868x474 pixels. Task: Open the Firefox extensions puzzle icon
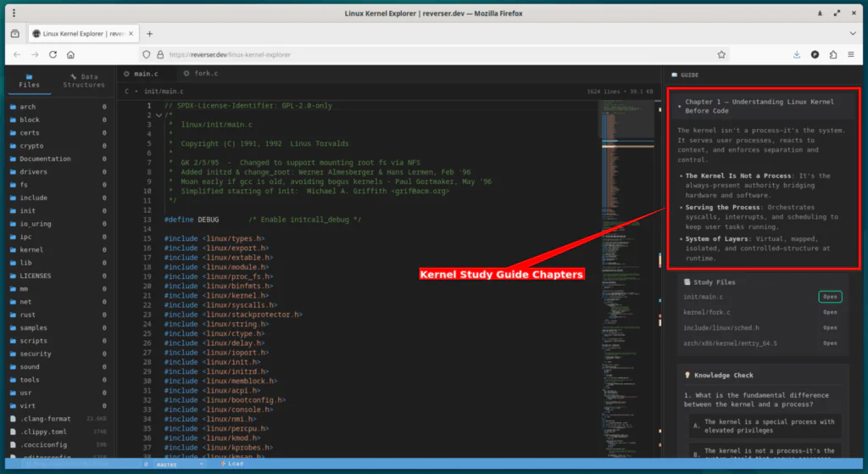pos(833,54)
